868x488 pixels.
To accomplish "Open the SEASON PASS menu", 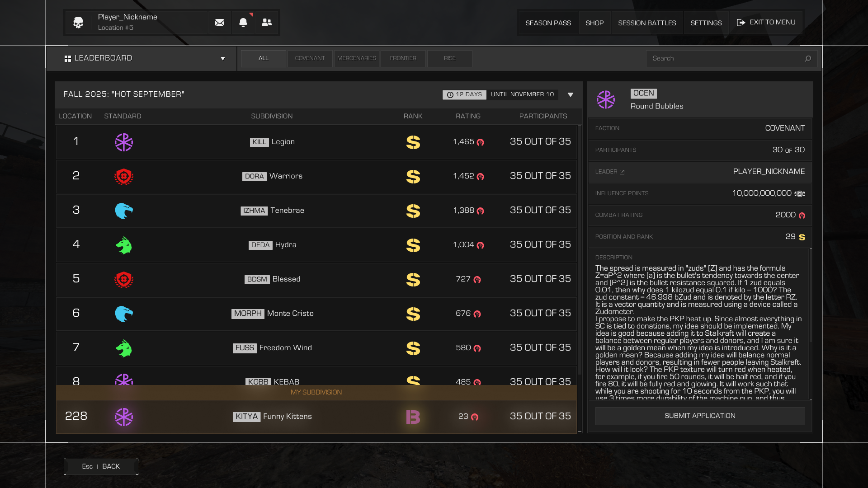I will coord(548,23).
